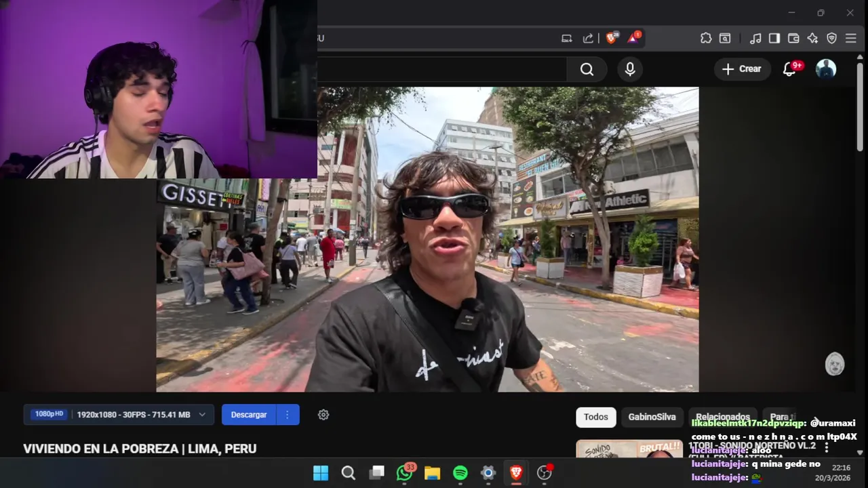Open File Explorer from the taskbar
Image resolution: width=868 pixels, height=488 pixels.
coord(432,473)
